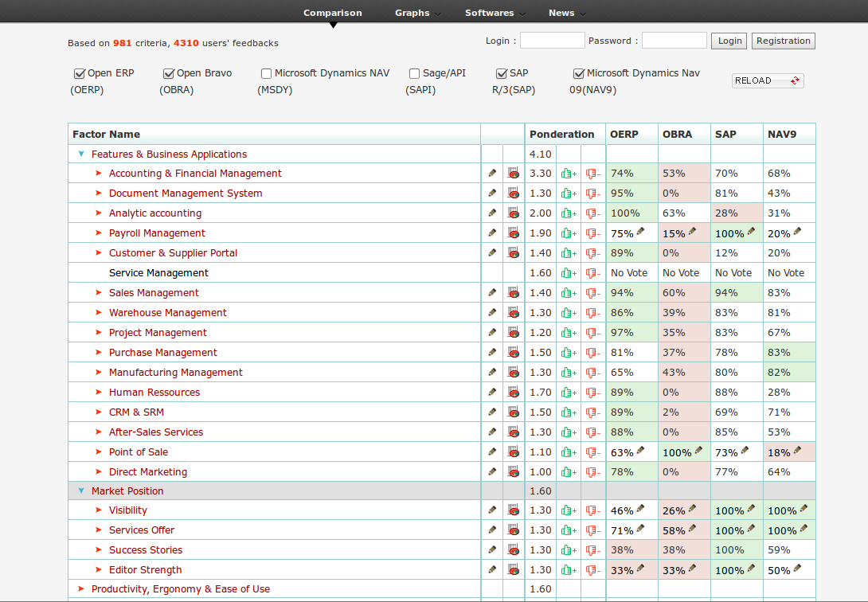Screen dimensions: 868x602
Task: Click thumbs-up for Service Management
Action: pyautogui.click(x=568, y=273)
